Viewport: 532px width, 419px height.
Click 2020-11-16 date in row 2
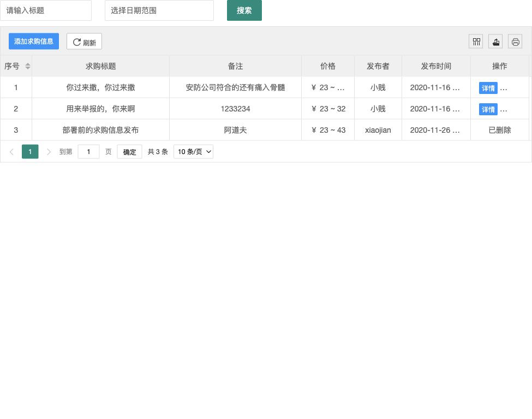pyautogui.click(x=436, y=109)
